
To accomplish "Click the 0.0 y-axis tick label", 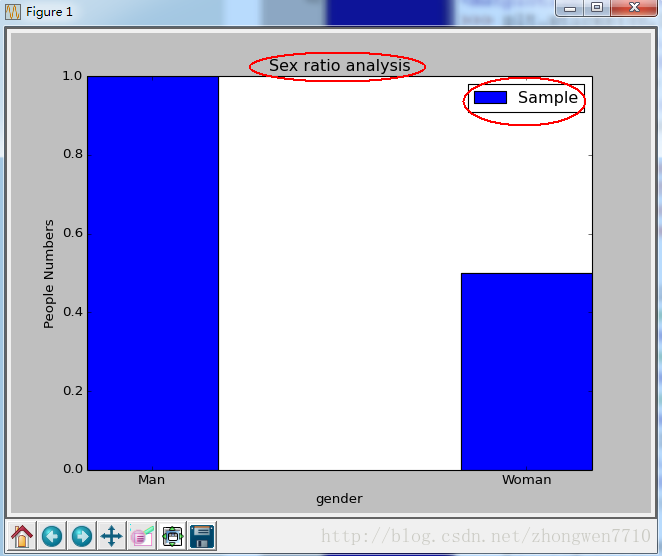I will coord(72,469).
